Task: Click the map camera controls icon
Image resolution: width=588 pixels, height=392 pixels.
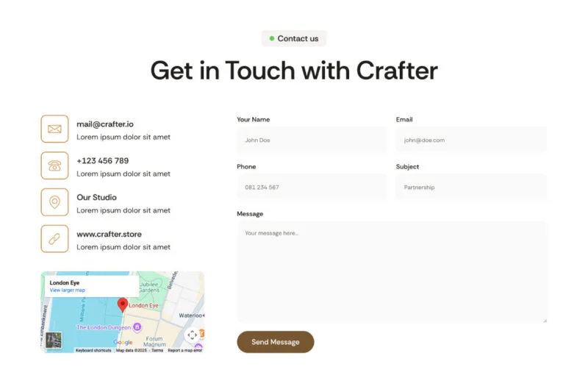Action: pyautogui.click(x=193, y=335)
